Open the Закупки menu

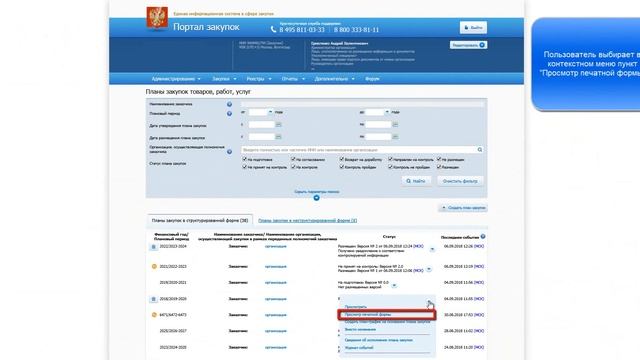coord(224,79)
